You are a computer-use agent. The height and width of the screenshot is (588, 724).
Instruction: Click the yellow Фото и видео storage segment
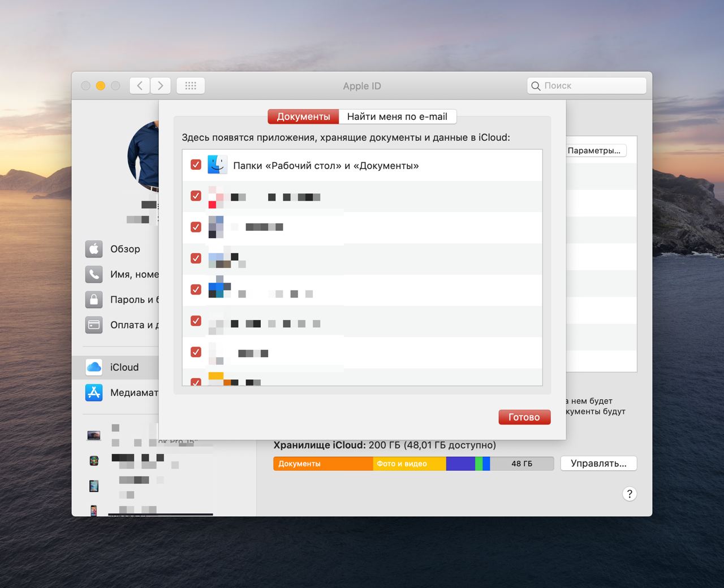point(410,464)
